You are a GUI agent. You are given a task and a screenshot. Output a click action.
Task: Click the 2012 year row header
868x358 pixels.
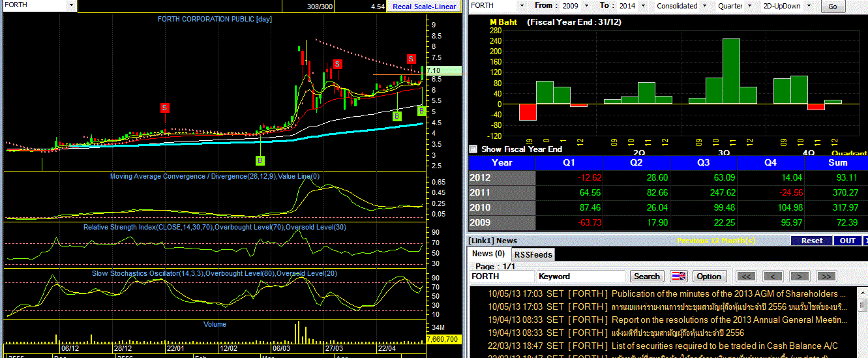pyautogui.click(x=501, y=177)
